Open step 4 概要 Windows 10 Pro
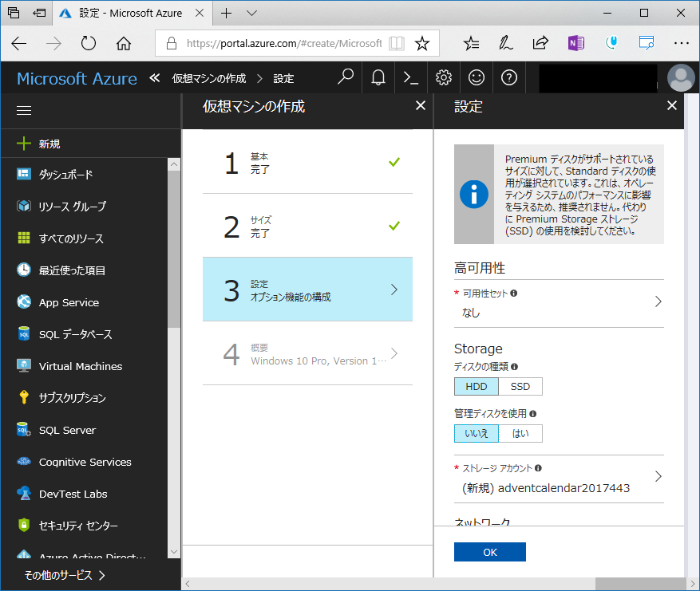Viewport: 700px width, 591px height. click(307, 353)
